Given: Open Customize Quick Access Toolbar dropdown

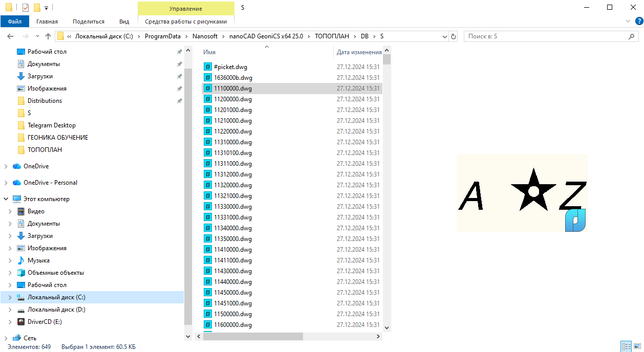Looking at the screenshot, I should click(46, 8).
